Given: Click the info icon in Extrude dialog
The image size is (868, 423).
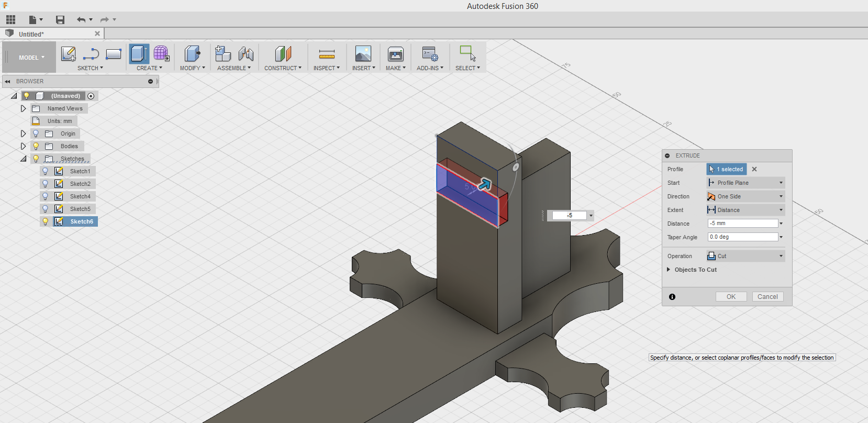Looking at the screenshot, I should [x=672, y=297].
